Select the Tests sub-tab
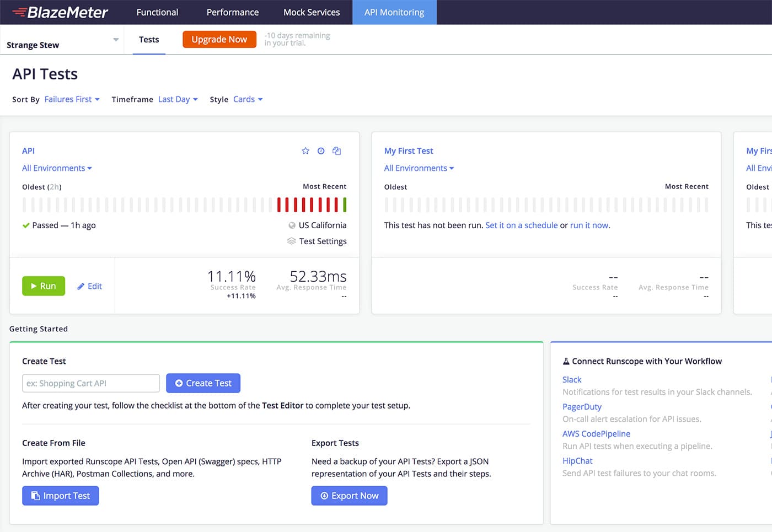This screenshot has width=772, height=532. [149, 40]
